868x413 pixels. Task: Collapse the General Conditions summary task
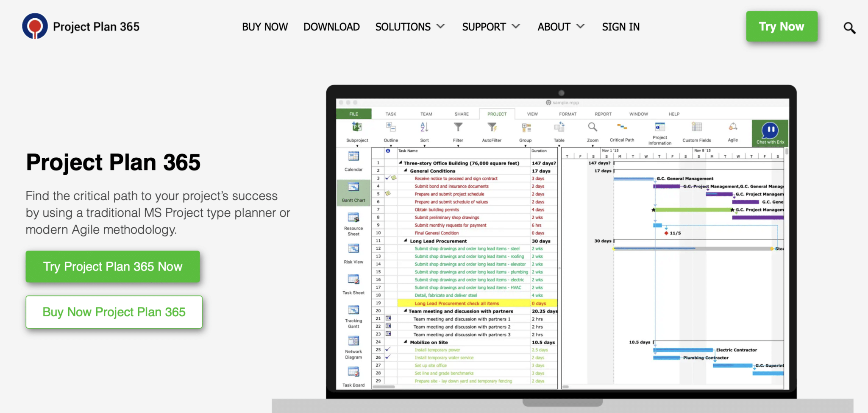pyautogui.click(x=406, y=171)
